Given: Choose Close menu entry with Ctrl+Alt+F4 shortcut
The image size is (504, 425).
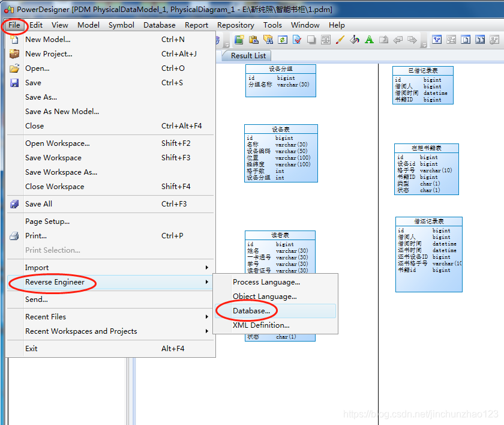Looking at the screenshot, I should (x=110, y=126).
